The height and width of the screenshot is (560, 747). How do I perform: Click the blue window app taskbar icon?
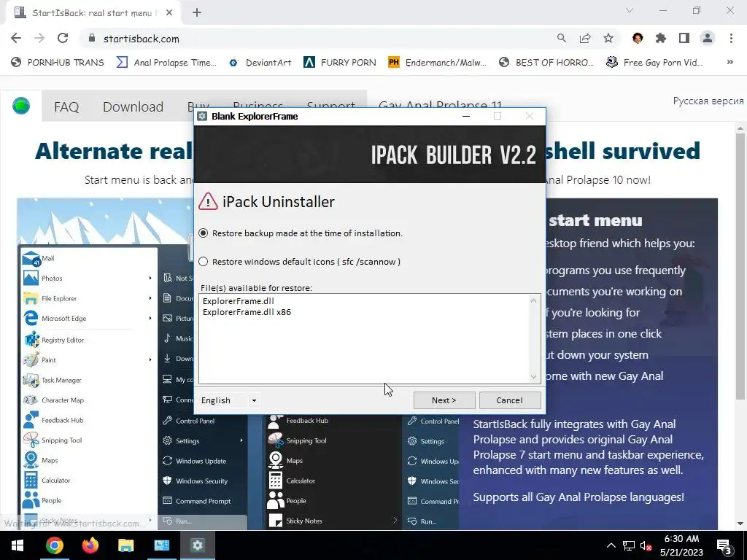pos(161,545)
